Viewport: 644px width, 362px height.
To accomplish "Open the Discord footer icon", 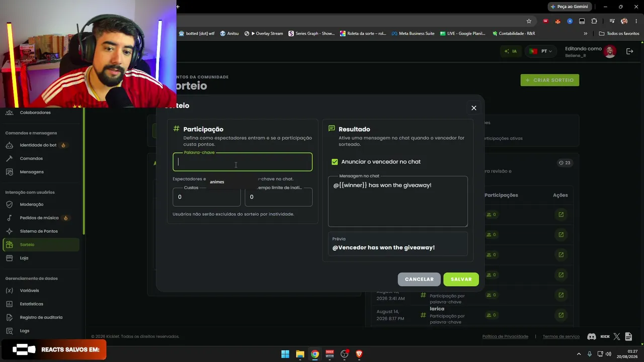I will click(x=592, y=336).
